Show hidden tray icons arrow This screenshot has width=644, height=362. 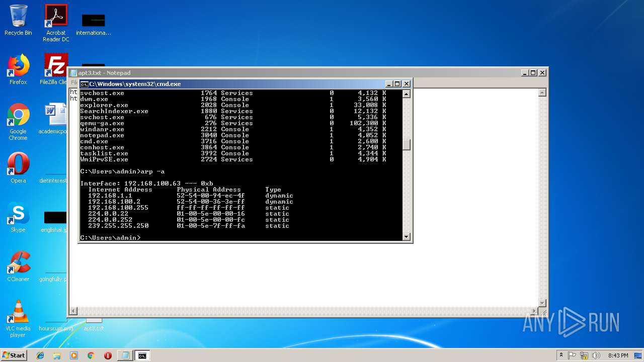pyautogui.click(x=561, y=355)
